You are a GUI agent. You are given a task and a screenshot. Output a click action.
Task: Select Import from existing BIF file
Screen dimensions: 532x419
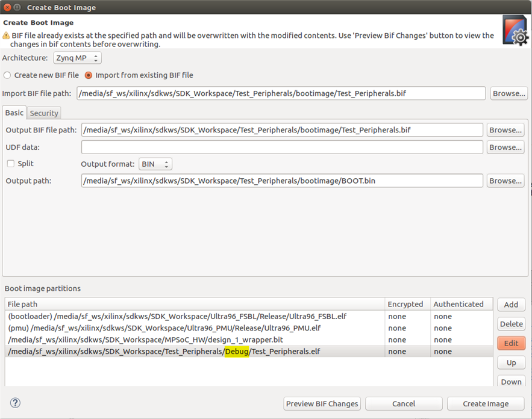pyautogui.click(x=89, y=75)
